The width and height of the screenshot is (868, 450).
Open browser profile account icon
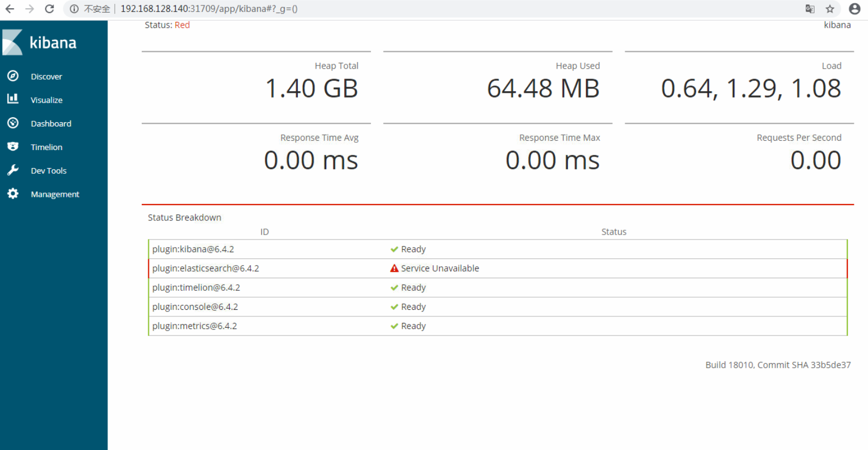tap(854, 9)
